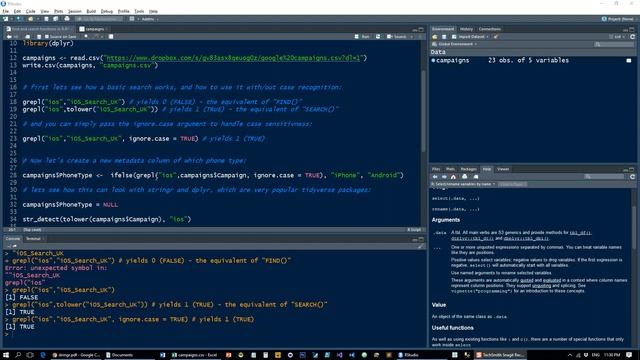Image resolution: width=640 pixels, height=360 pixels.
Task: Click the Save All icon
Action: [x=56, y=19]
